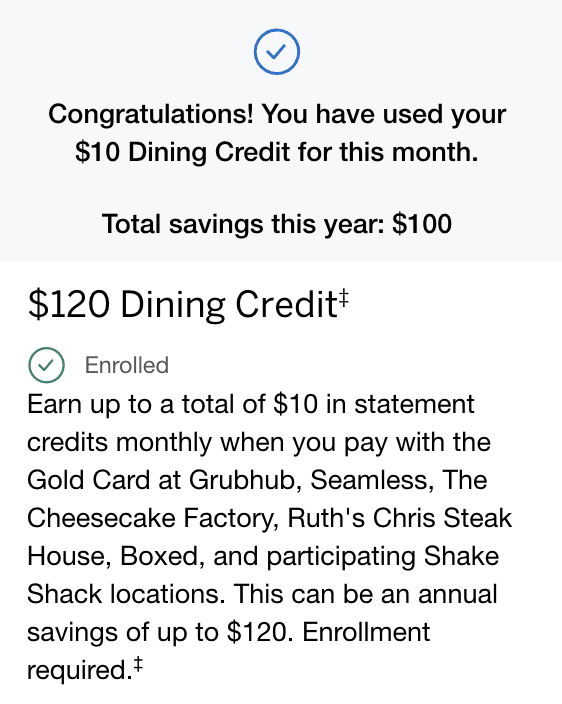The image size is (562, 704).
Task: Click the $100 savings amount
Action: 422,224
